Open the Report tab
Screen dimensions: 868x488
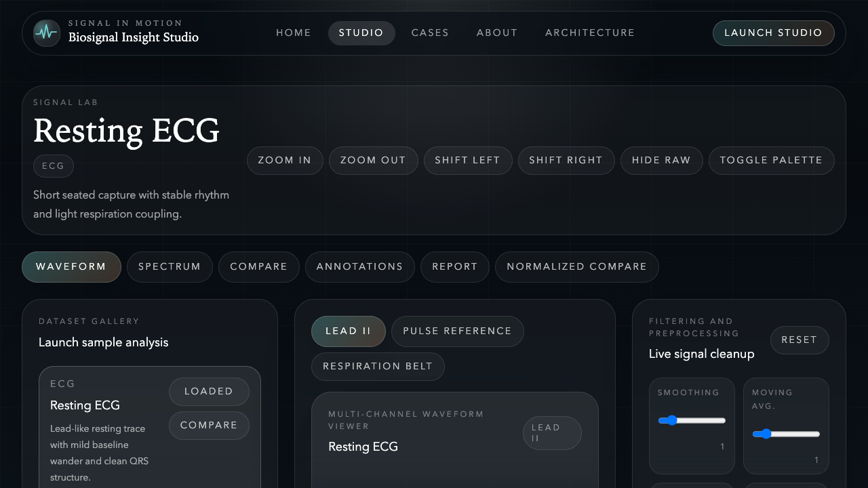coord(455,267)
